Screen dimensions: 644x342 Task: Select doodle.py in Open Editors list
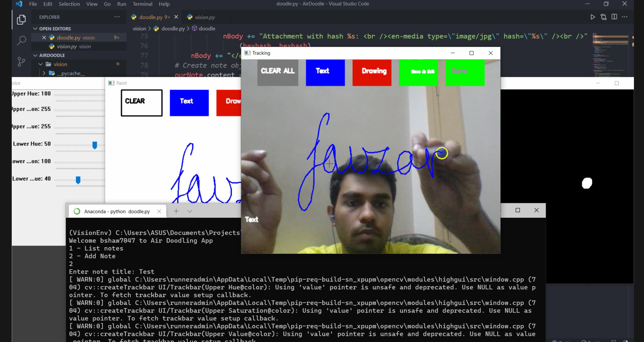(x=79, y=38)
